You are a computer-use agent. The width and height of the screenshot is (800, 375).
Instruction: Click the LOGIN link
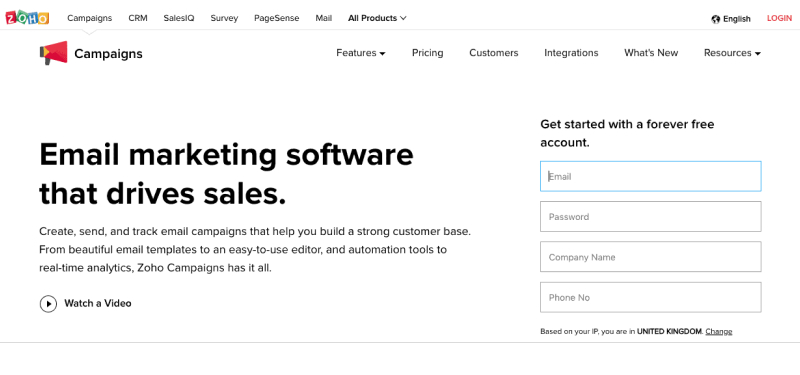779,18
